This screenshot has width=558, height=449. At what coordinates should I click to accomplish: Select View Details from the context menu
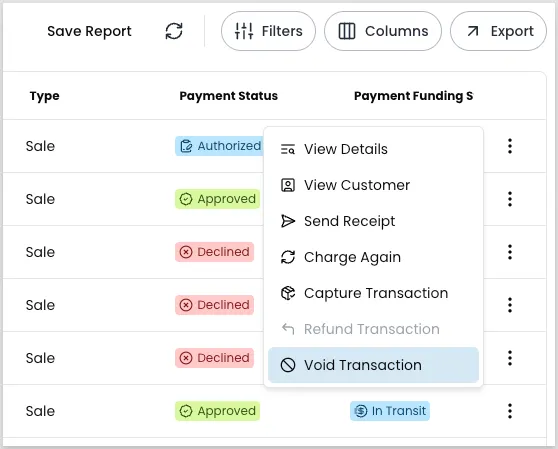coord(373,149)
